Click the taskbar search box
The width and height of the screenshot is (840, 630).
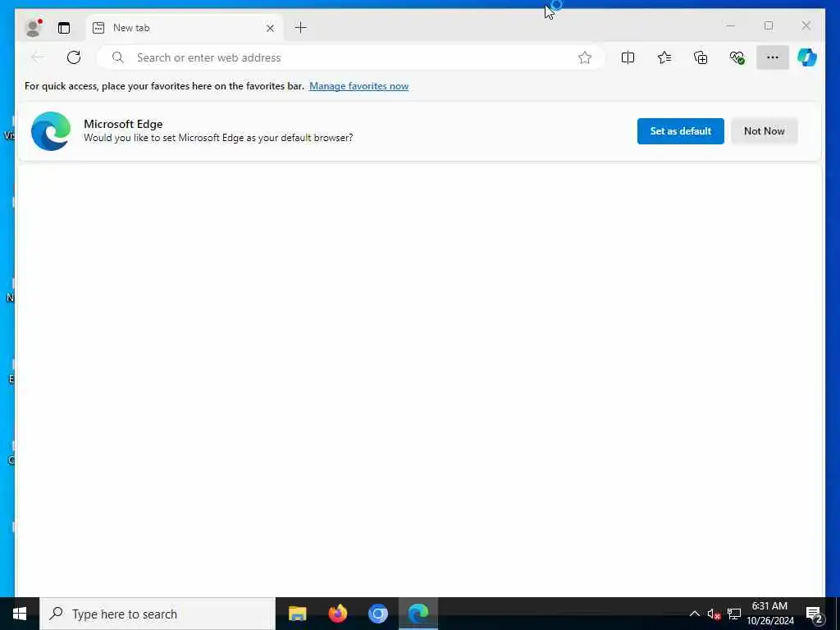(157, 614)
